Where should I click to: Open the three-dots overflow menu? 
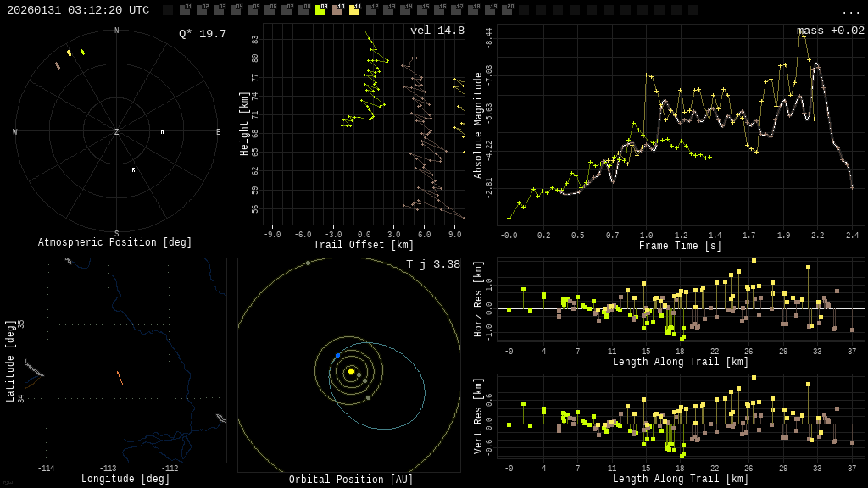click(x=850, y=11)
